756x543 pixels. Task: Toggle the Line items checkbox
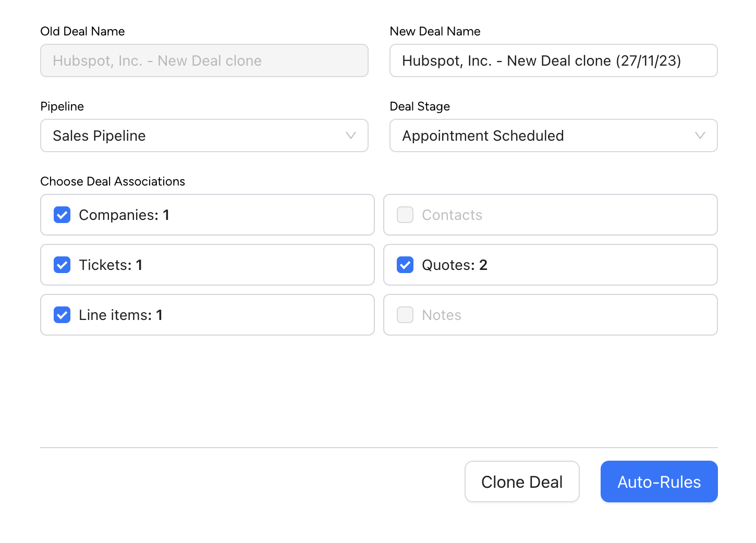click(62, 315)
